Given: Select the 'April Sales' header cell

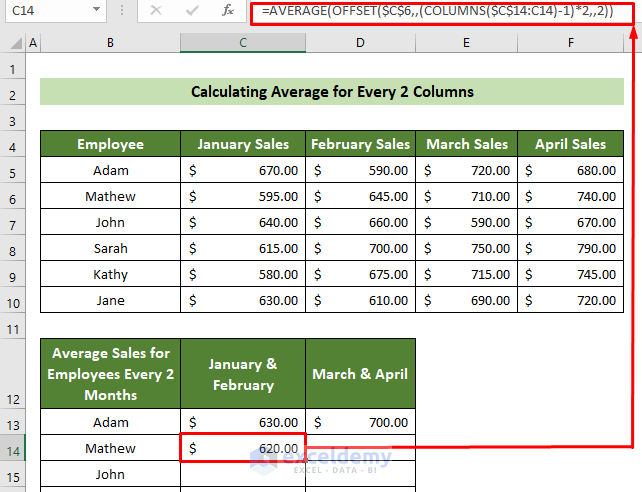Looking at the screenshot, I should pyautogui.click(x=570, y=144).
